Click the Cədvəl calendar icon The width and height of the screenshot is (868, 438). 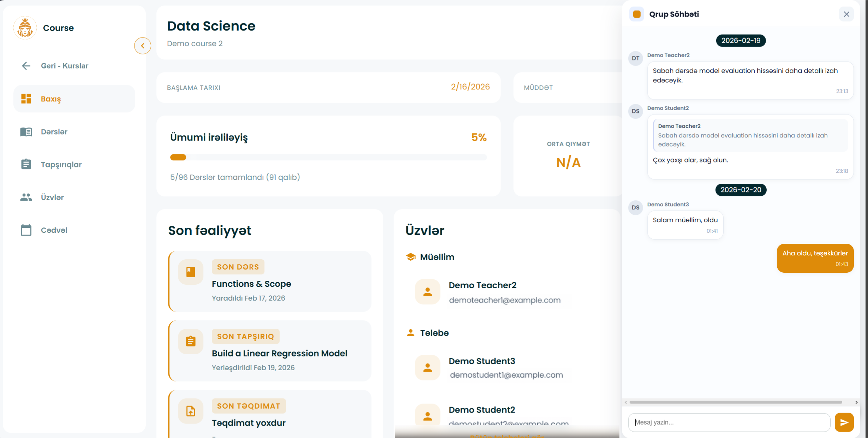pyautogui.click(x=26, y=230)
